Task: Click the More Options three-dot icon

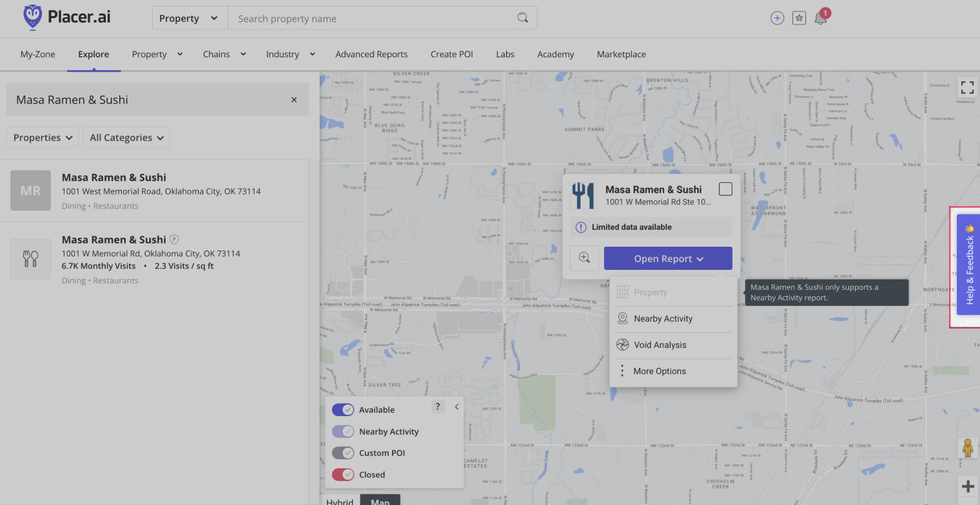Action: point(622,371)
